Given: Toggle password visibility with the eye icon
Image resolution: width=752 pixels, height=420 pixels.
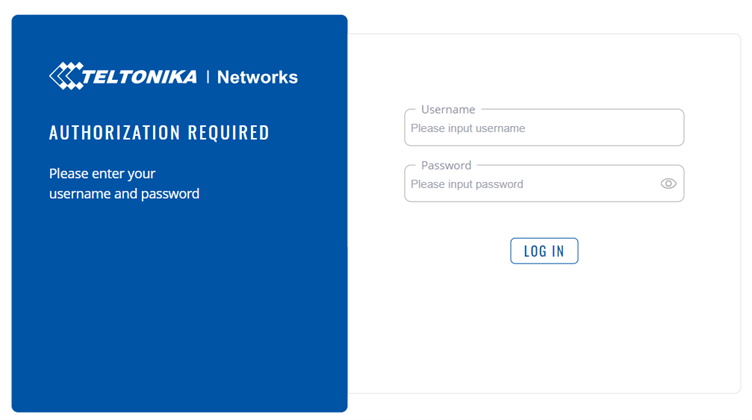Looking at the screenshot, I should 669,184.
